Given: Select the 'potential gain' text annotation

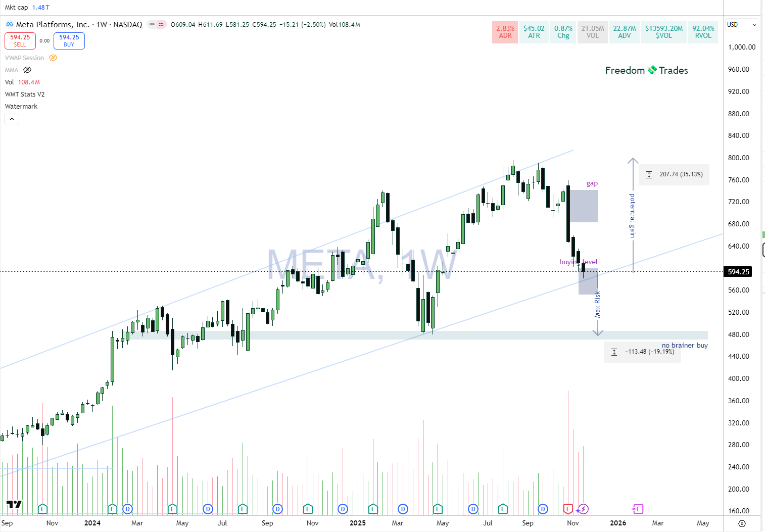Looking at the screenshot, I should 632,215.
